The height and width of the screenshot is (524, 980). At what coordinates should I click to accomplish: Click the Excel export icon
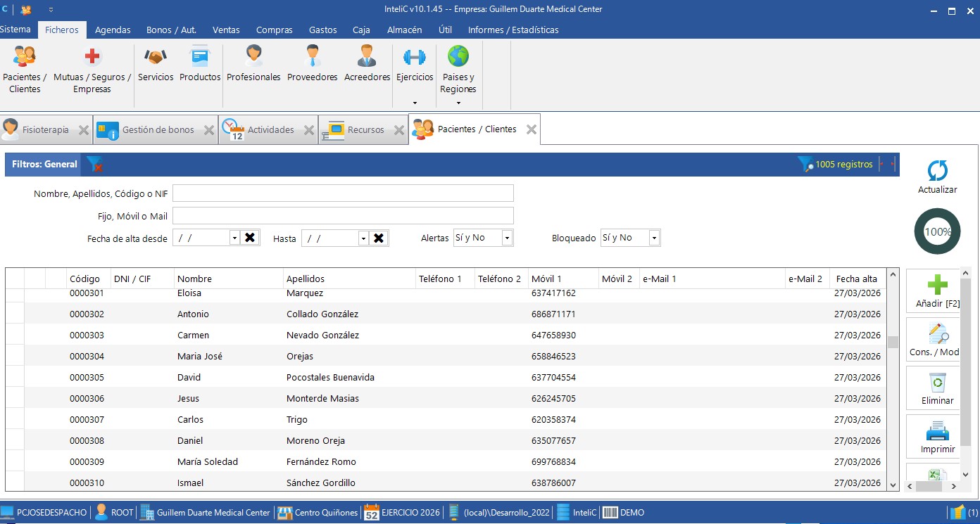(937, 475)
